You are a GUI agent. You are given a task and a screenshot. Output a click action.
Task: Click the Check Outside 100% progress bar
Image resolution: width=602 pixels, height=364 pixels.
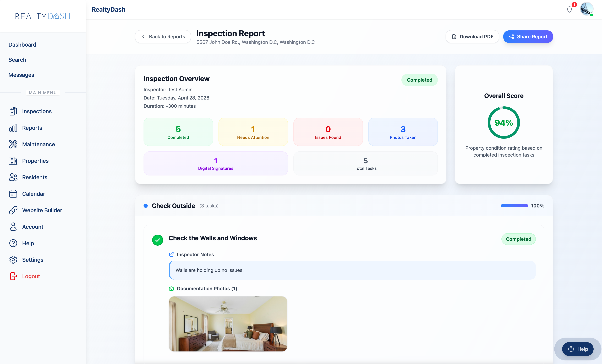pos(514,206)
